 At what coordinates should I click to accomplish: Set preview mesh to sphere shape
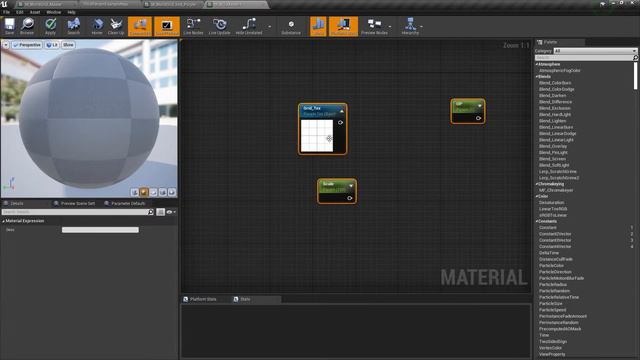point(144,192)
